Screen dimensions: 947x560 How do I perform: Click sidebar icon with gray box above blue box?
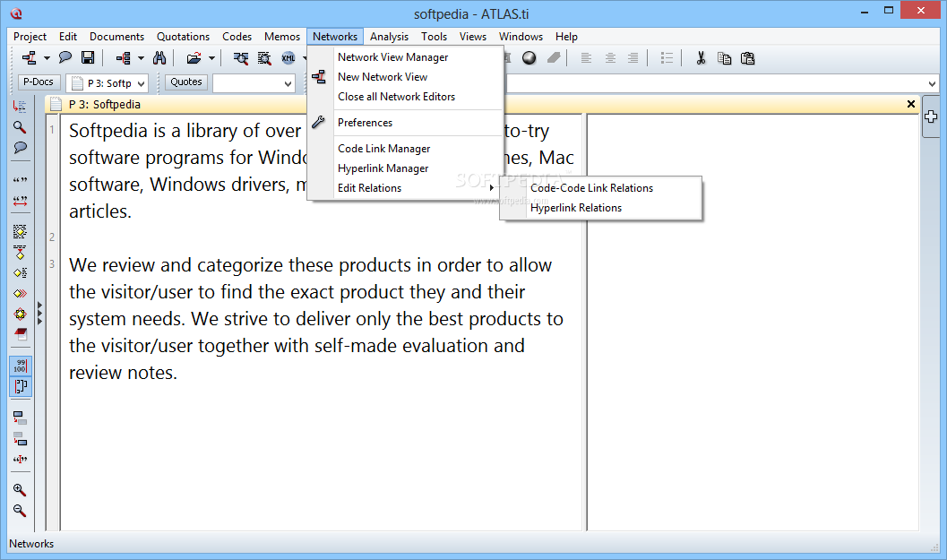point(20,438)
